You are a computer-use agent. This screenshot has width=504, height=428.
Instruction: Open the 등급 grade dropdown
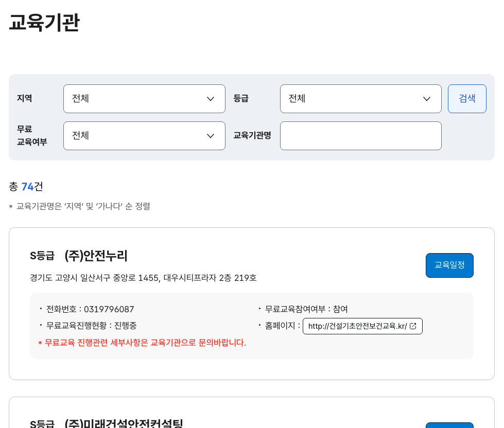361,99
